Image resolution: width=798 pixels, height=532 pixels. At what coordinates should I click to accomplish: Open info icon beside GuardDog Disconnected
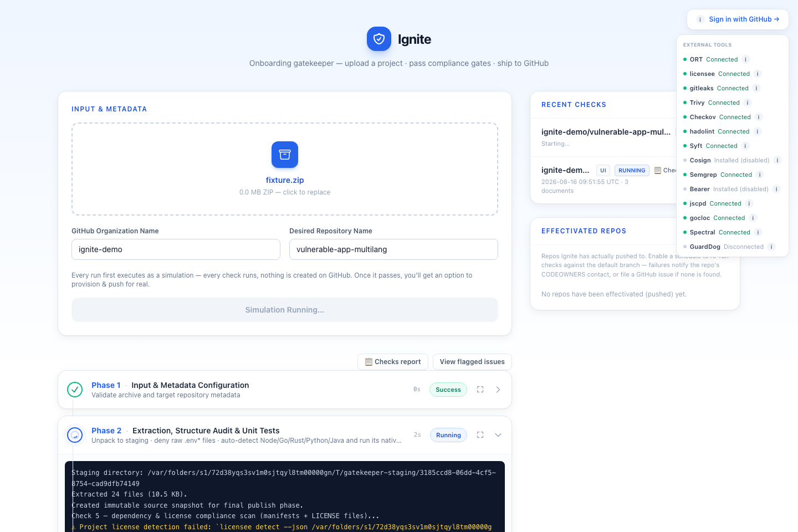coord(771,247)
